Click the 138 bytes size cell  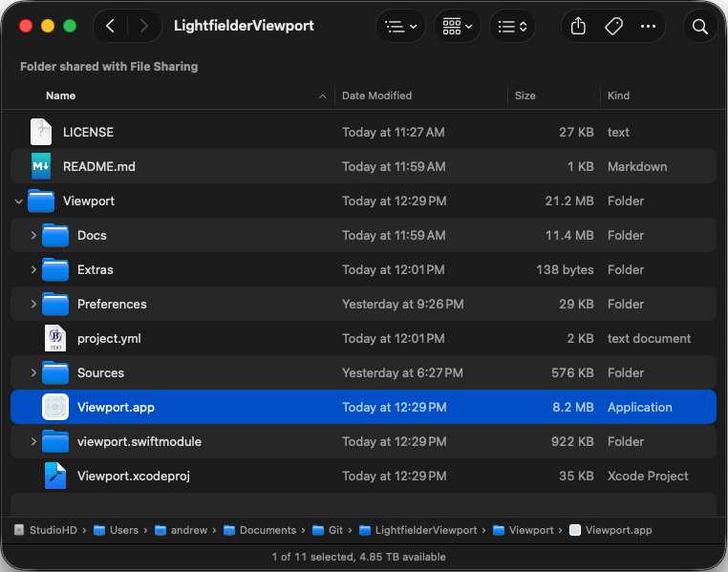click(565, 270)
